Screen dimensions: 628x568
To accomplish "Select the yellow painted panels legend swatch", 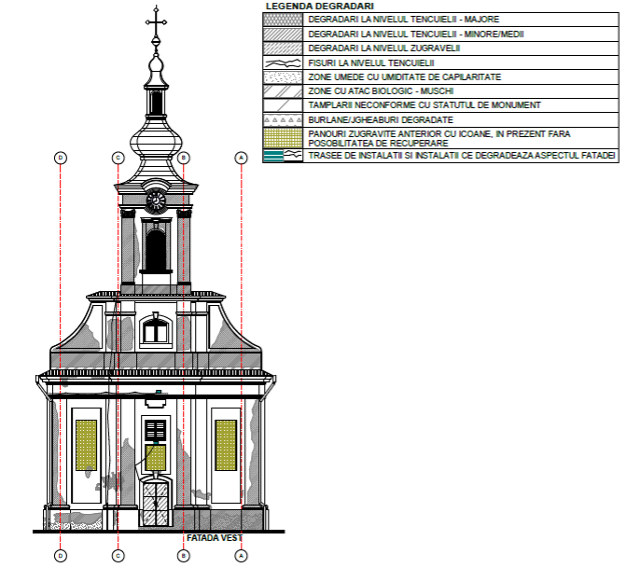I will (x=283, y=137).
